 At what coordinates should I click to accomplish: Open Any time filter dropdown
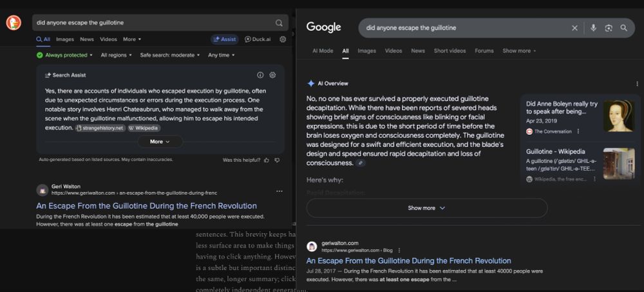221,55
